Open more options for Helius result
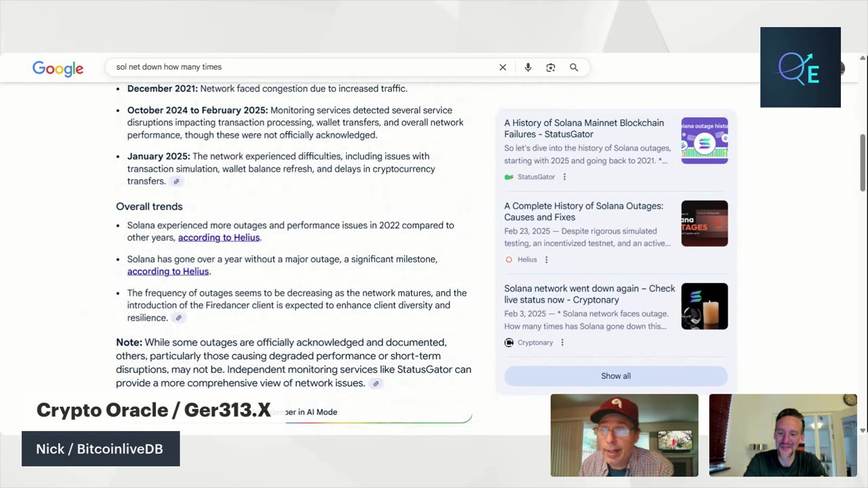This screenshot has height=488, width=868. 546,260
